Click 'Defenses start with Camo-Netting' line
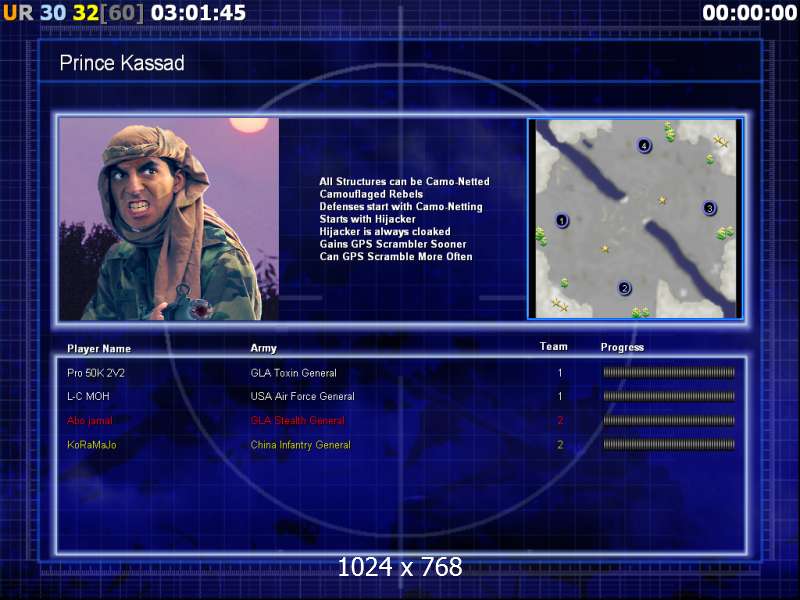The image size is (800, 600). click(401, 207)
